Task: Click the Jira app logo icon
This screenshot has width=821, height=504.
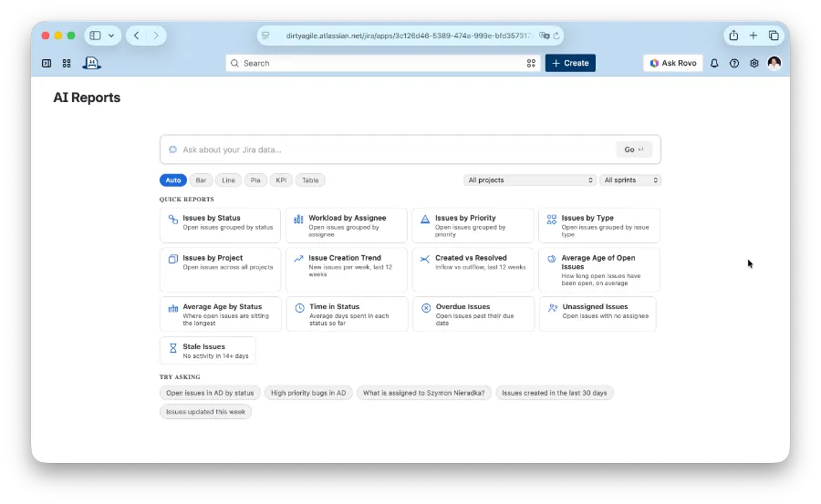Action: click(x=91, y=63)
